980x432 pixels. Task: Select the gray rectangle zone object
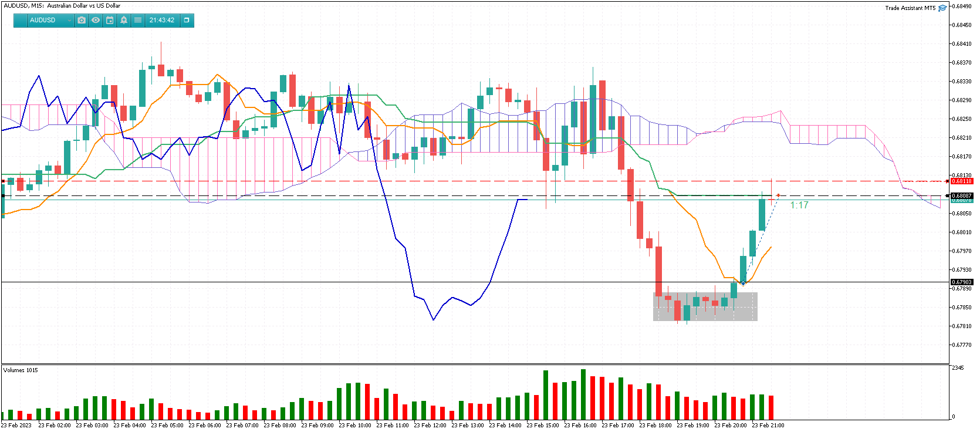pyautogui.click(x=705, y=306)
